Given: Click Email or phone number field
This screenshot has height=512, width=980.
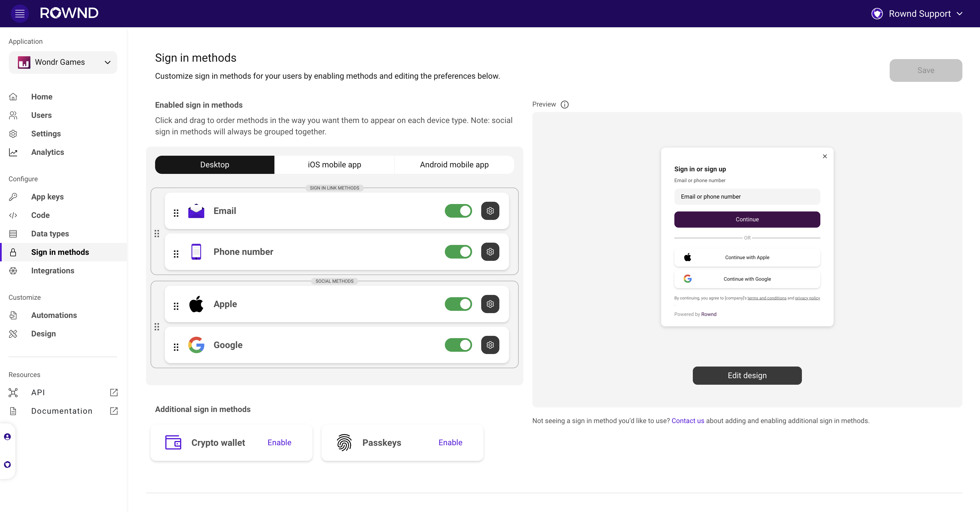Looking at the screenshot, I should point(747,197).
